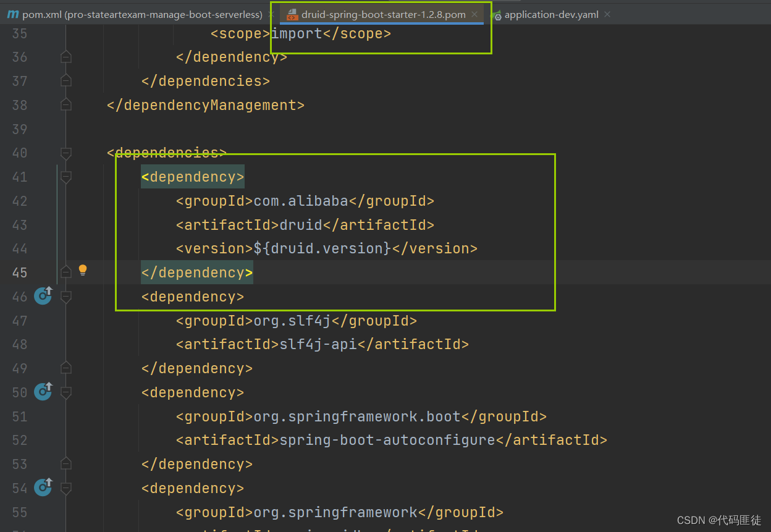771x532 pixels.
Task: Collapse the slf4j dependency at line 46
Action: click(65, 296)
